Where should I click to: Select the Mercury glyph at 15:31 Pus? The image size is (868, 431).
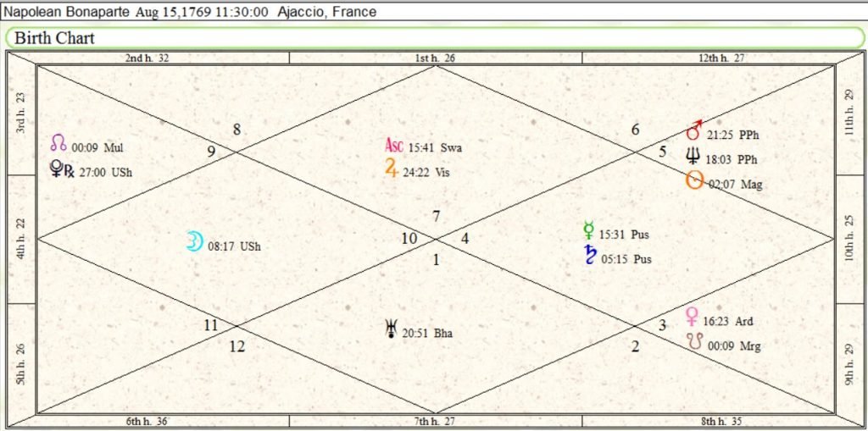[588, 230]
